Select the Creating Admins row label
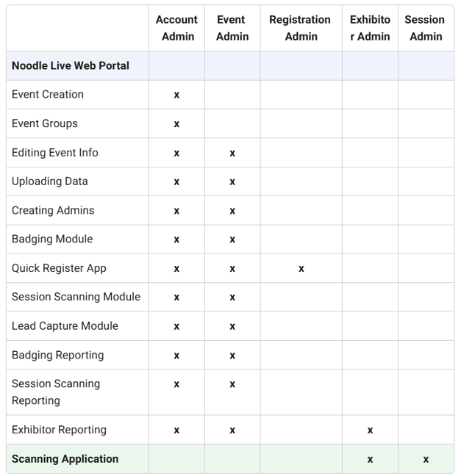Image resolution: width=461 pixels, height=476 pixels. (x=53, y=210)
